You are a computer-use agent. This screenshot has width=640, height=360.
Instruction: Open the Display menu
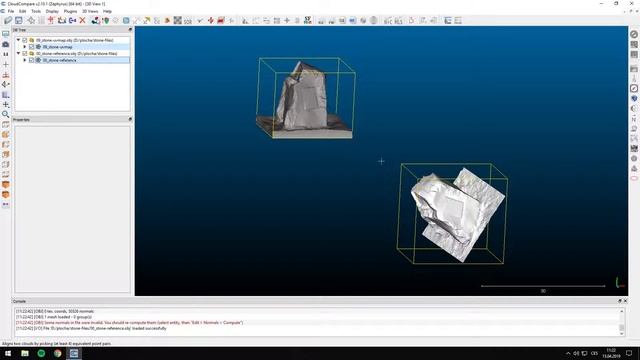52,11
